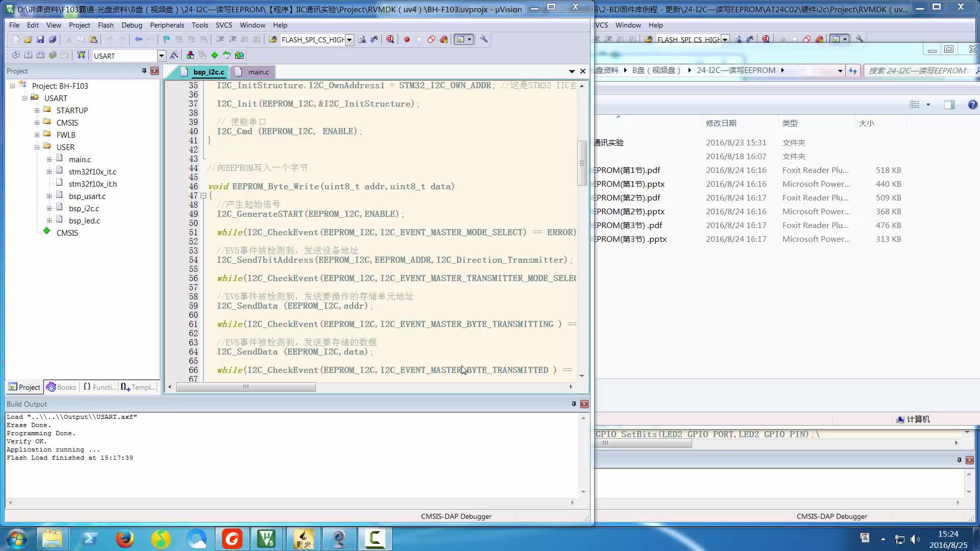980x551 pixels.
Task: Download to flash with LOAD icon
Action: (x=81, y=55)
